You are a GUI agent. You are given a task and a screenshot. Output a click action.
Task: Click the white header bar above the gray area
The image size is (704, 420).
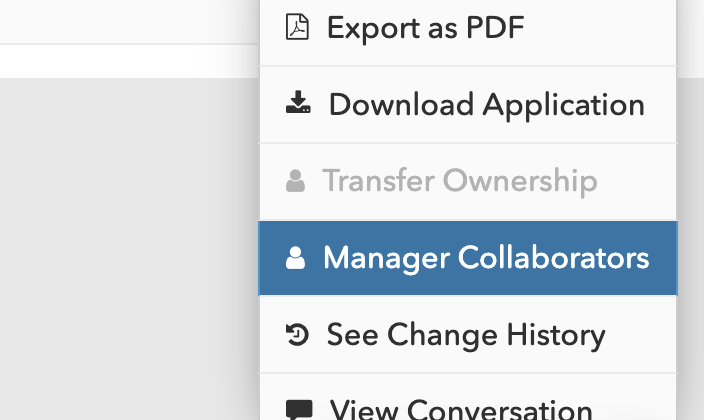pos(128,60)
